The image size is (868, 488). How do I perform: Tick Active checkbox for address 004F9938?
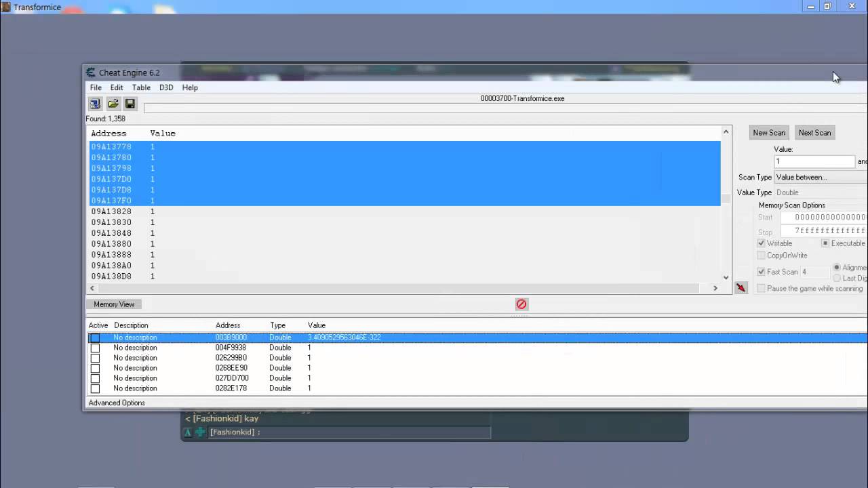(x=95, y=348)
